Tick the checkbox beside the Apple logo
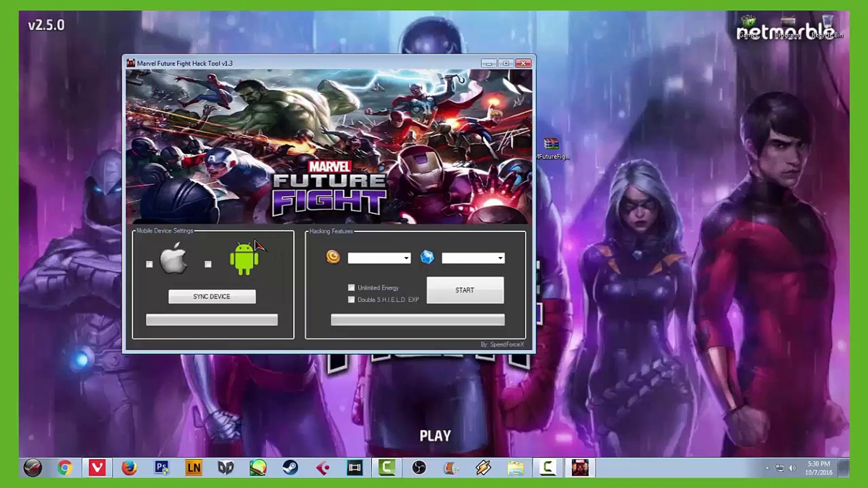868x488 pixels. [150, 264]
